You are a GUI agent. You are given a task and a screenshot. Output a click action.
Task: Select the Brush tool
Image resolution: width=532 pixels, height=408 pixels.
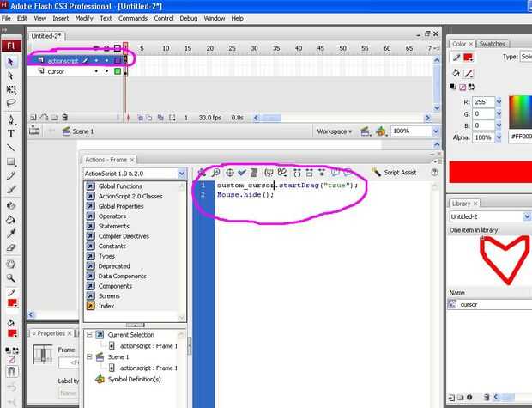tap(11, 190)
